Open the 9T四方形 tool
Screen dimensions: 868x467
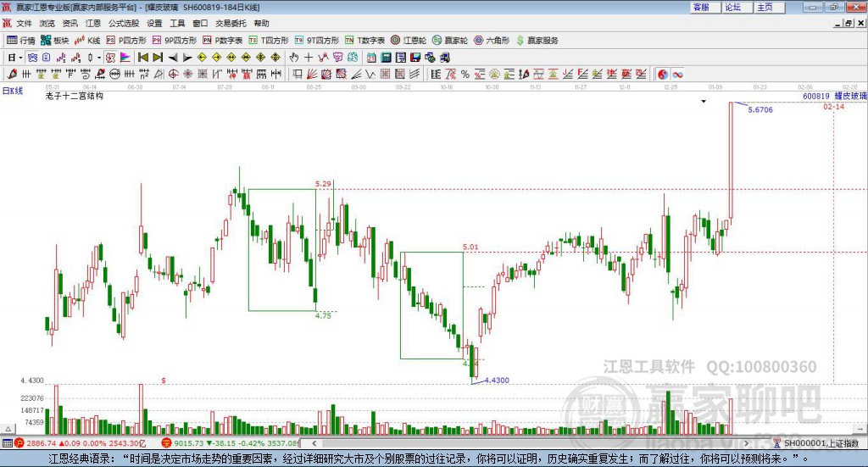click(317, 41)
